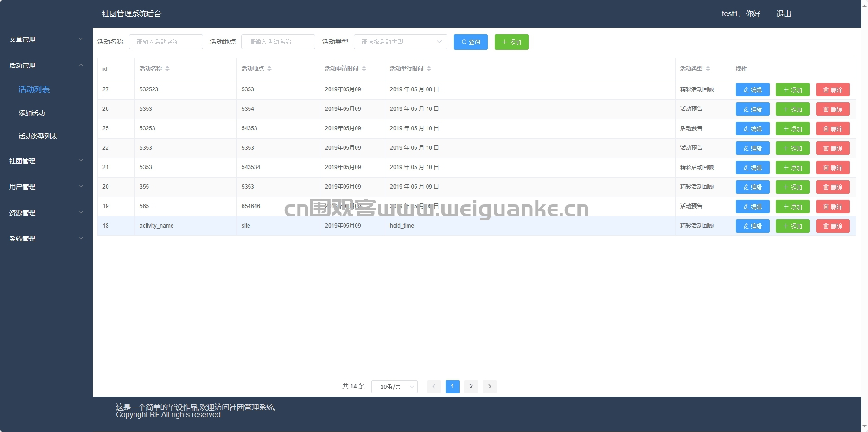Expand the 用户管理 sidebar menu
868x432 pixels.
[x=46, y=187]
